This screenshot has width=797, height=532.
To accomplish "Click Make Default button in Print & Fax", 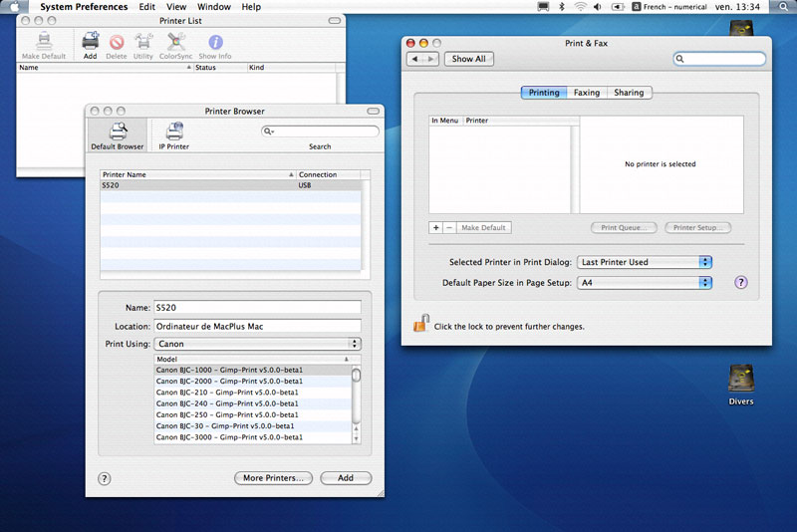I will click(483, 227).
